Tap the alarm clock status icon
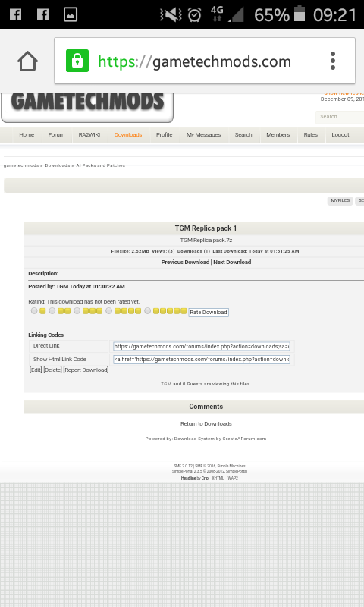 pos(195,15)
